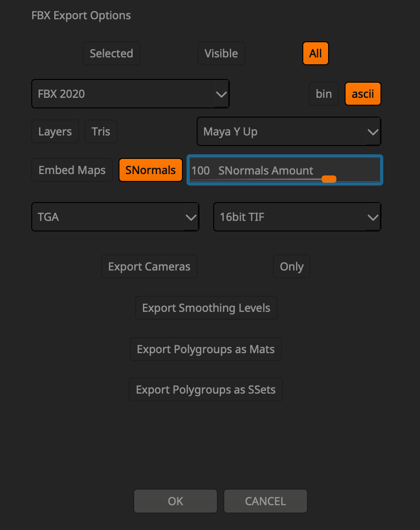Click the CANCEL button
420x530 pixels.
pyautogui.click(x=265, y=501)
